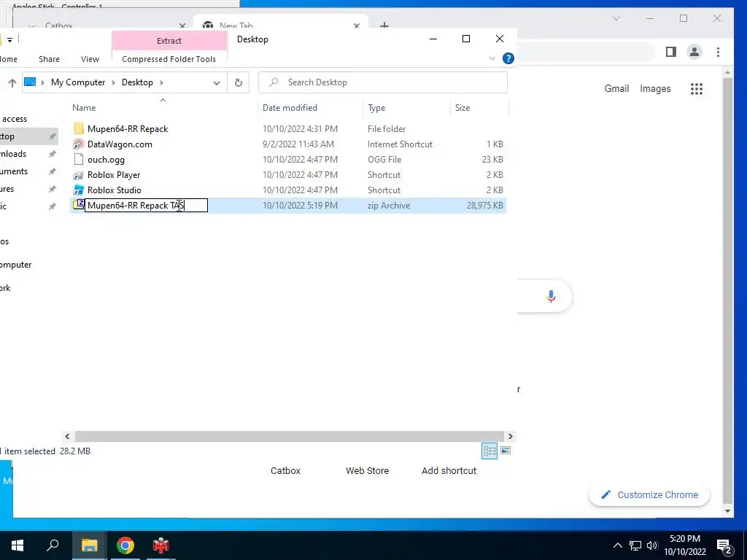Go up one folder level
Viewport: 747px width, 560px height.
(12, 83)
